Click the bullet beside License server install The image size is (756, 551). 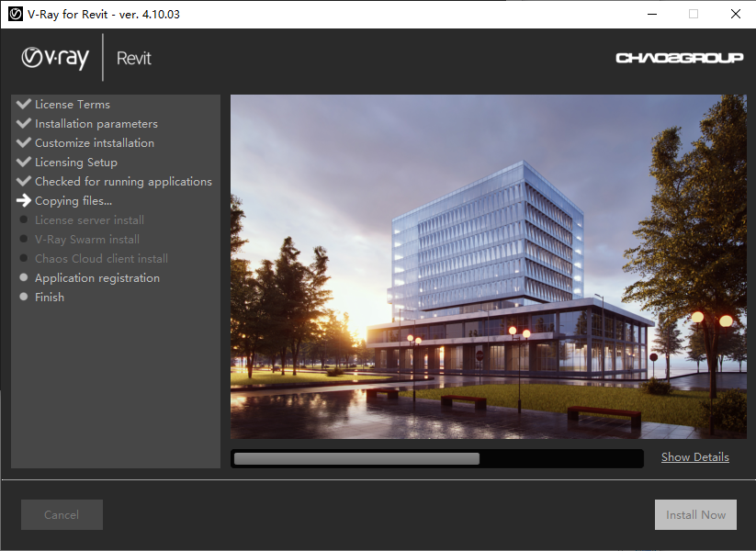coord(23,219)
